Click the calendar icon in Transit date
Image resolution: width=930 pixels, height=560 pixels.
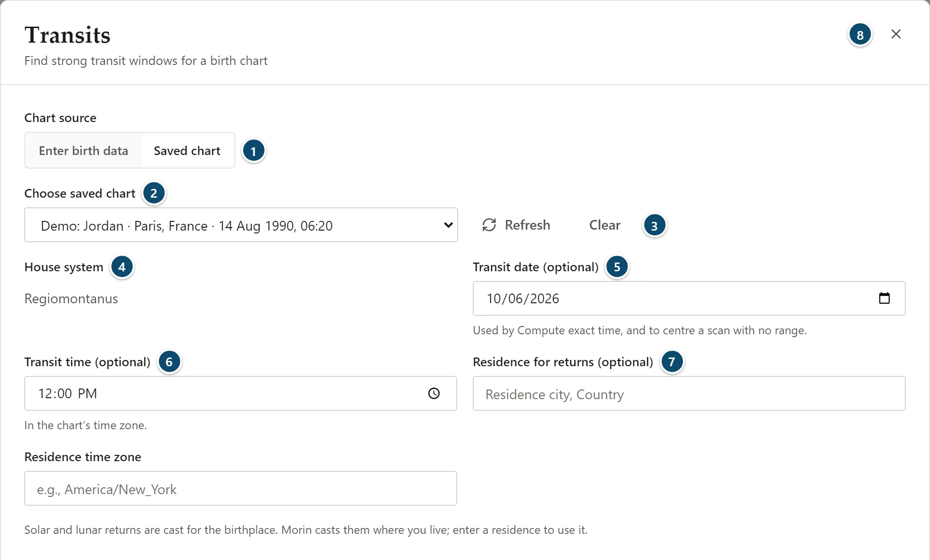pyautogui.click(x=884, y=298)
